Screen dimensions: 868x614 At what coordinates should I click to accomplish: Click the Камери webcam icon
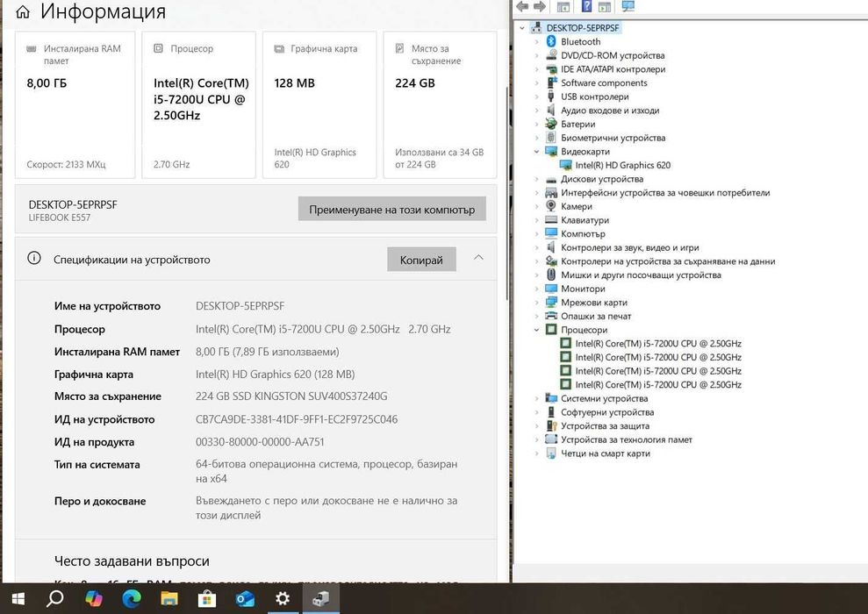tap(551, 206)
